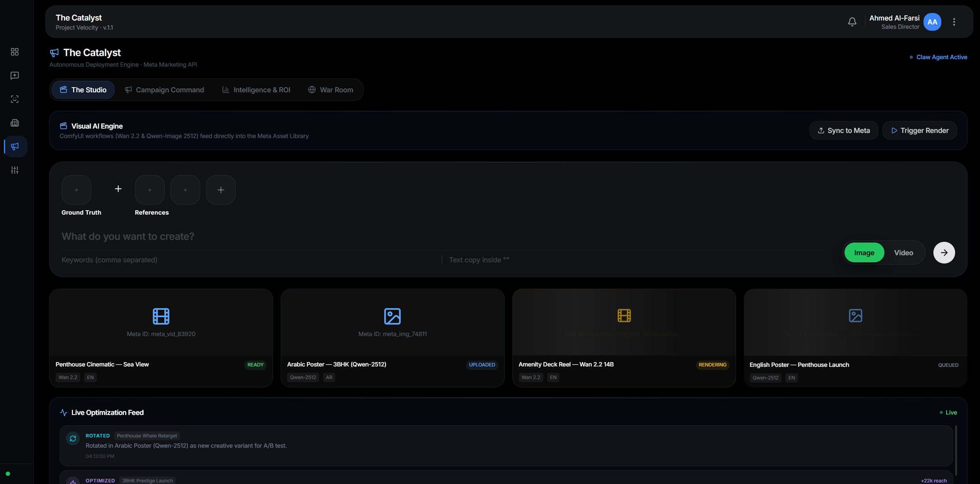This screenshot has height=484, width=980.
Task: Click the READY status badge
Action: (x=255, y=365)
